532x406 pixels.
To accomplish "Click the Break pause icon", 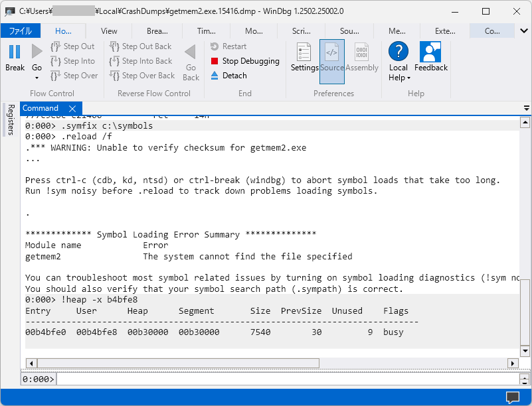I will click(x=15, y=52).
